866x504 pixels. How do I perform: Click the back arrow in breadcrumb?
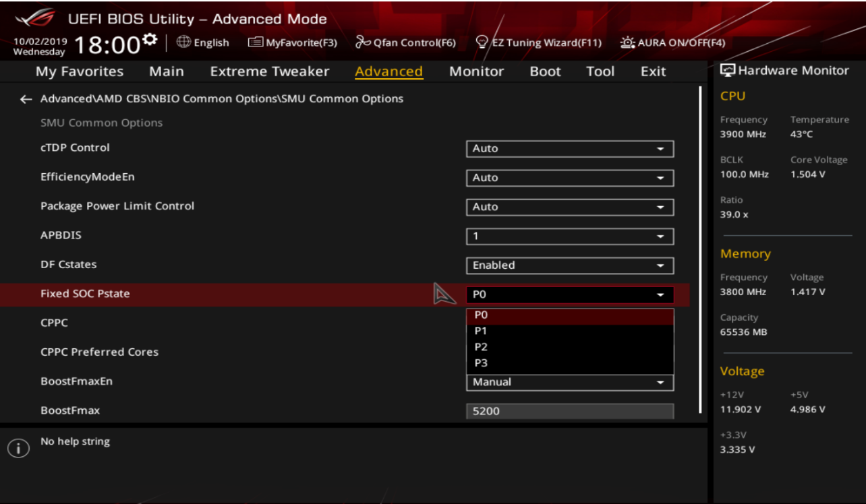tap(26, 99)
